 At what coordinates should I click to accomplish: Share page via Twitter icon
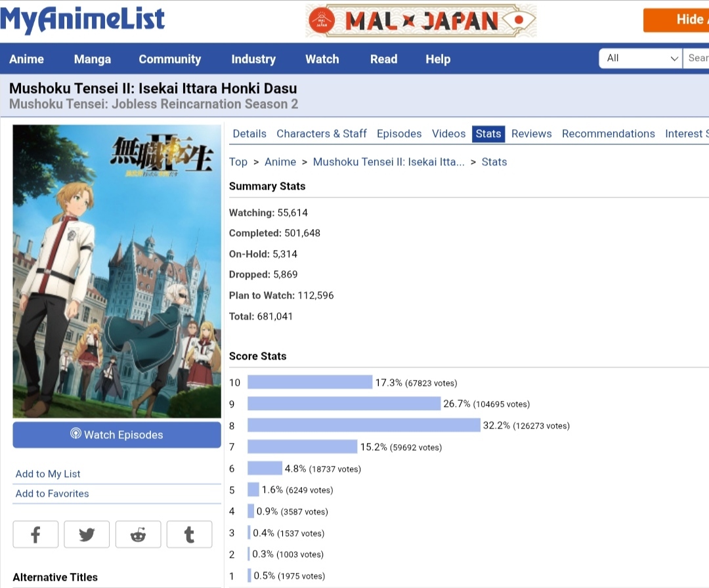point(87,534)
